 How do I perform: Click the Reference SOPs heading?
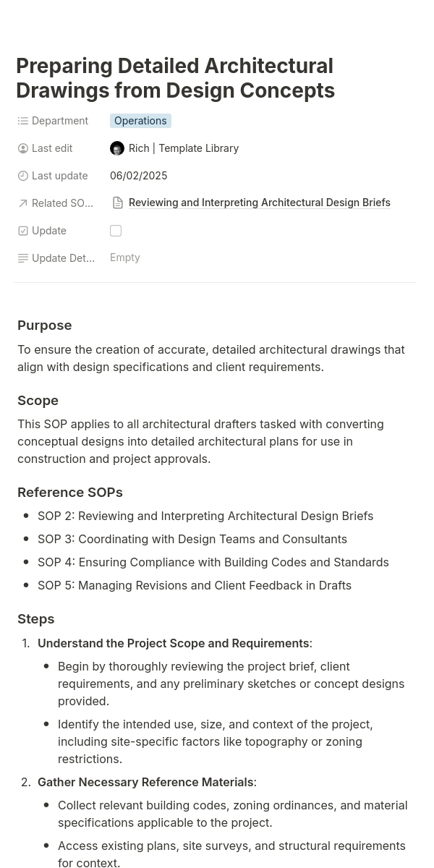[70, 493]
